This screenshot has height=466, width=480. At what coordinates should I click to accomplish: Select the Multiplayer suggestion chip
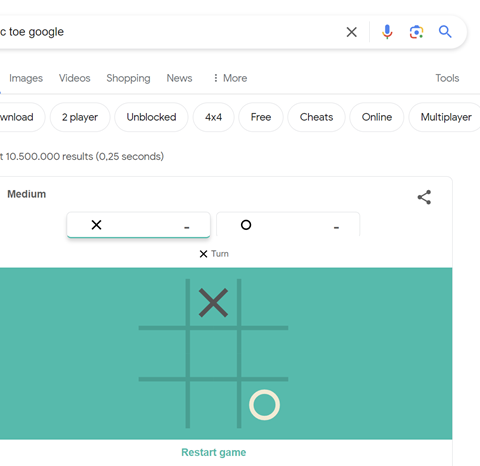point(444,117)
